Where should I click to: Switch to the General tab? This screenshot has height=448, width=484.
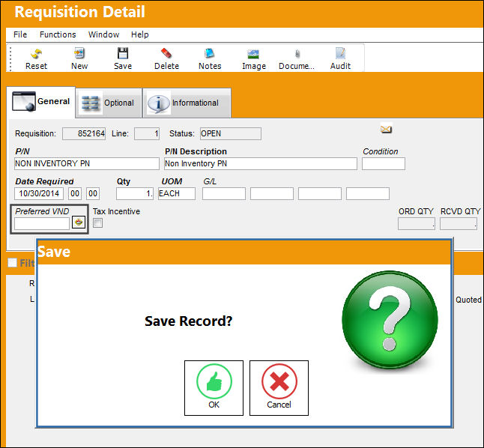pyautogui.click(x=40, y=102)
